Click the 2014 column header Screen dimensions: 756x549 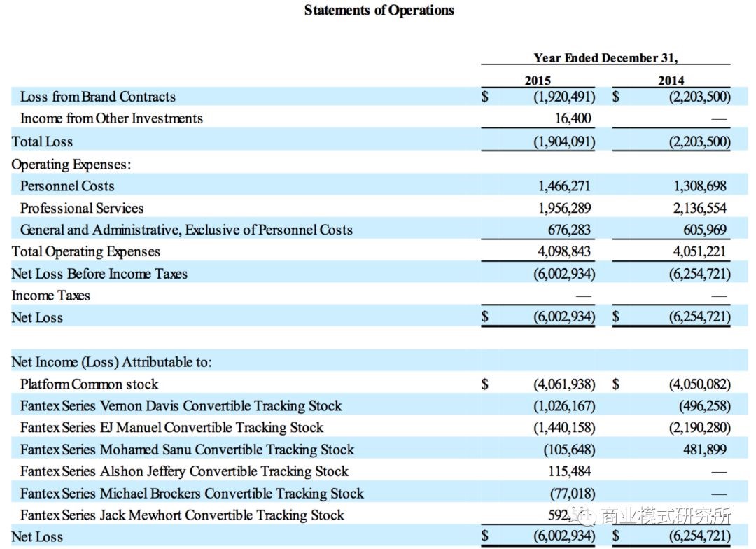pos(671,80)
